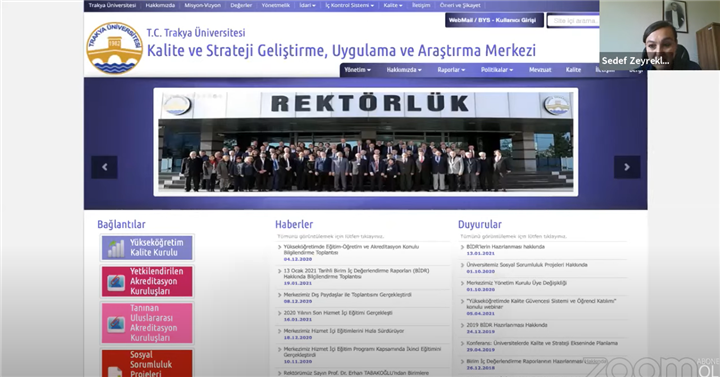Open Tanınan Uluslararası Akreditasyon Kuruluşları tile

pyautogui.click(x=147, y=323)
